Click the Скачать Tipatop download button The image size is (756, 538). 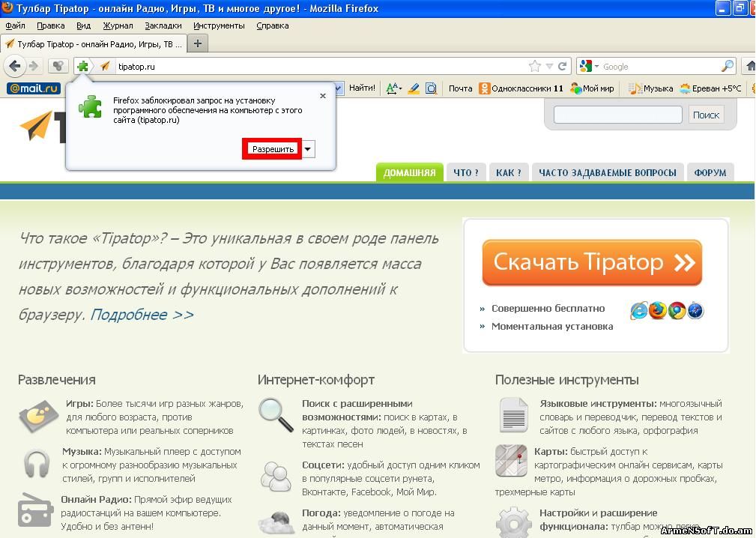[x=592, y=262]
